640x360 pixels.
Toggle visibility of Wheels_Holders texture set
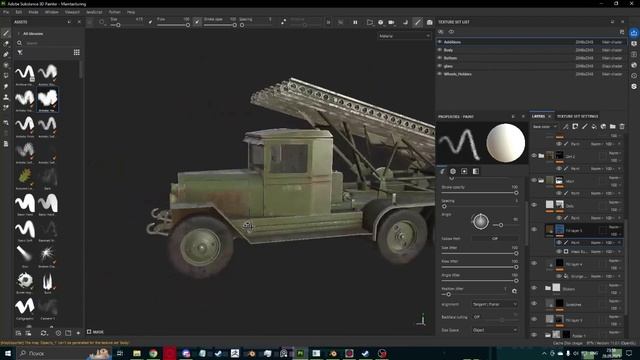point(440,74)
